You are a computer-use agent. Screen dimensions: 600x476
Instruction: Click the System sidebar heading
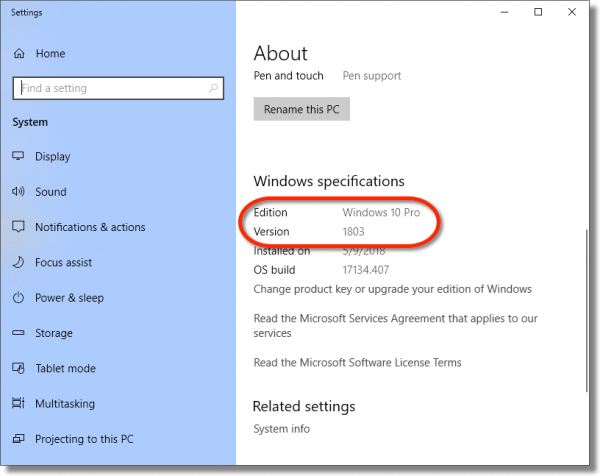coord(30,122)
